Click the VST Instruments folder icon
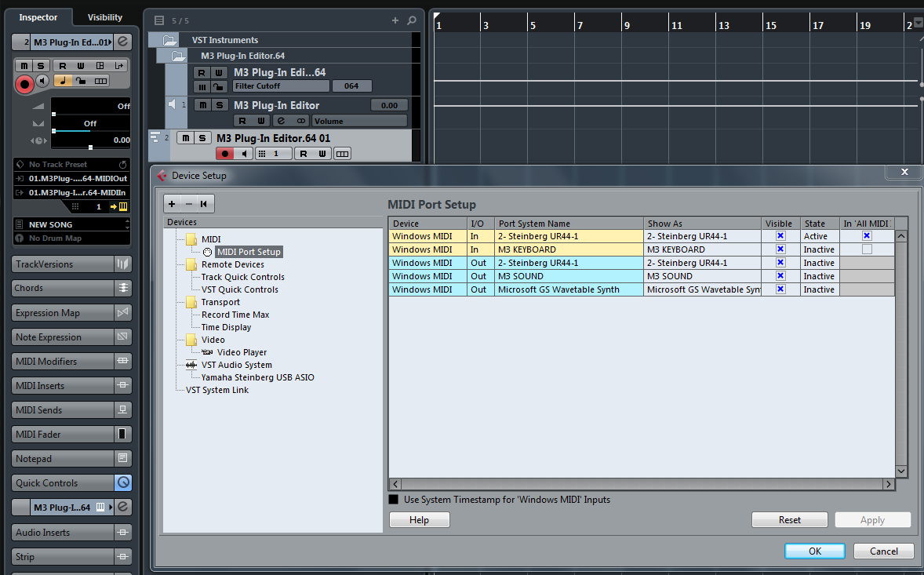This screenshot has height=575, width=924. (x=169, y=40)
